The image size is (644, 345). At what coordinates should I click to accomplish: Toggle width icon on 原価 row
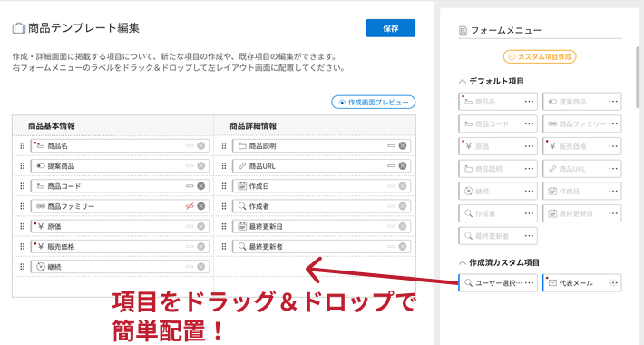190,226
